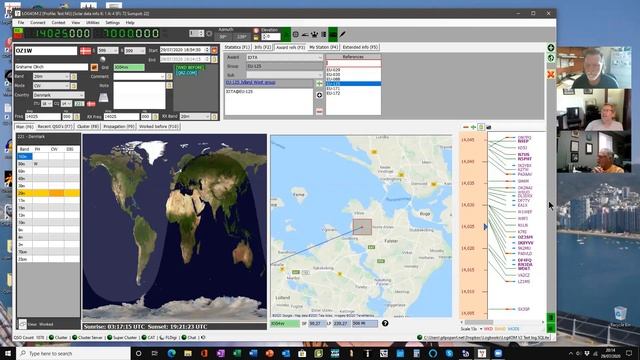640x360 pixels.
Task: Click the question mark help icon below the map
Action: pos(385,323)
